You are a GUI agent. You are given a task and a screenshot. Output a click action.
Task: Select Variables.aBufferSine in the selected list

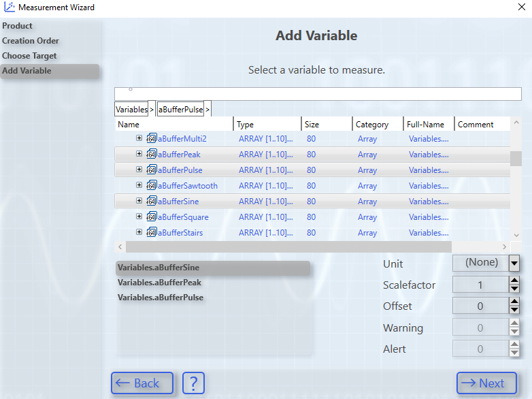coord(213,268)
